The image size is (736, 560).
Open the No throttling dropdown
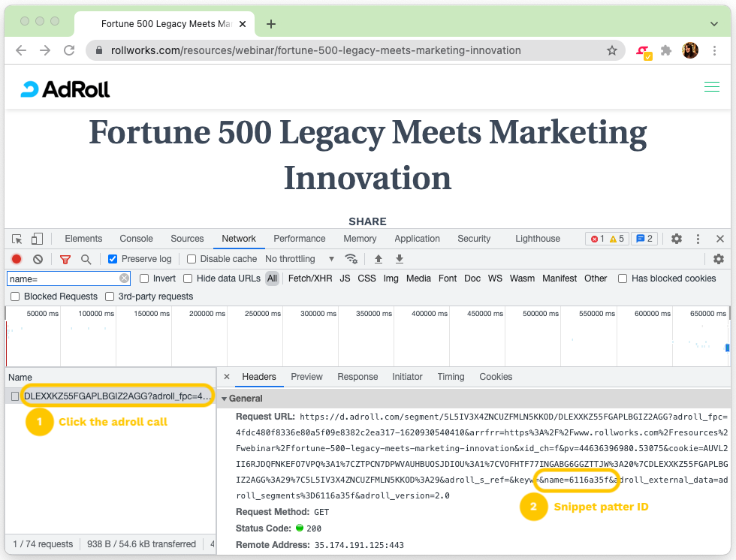300,259
